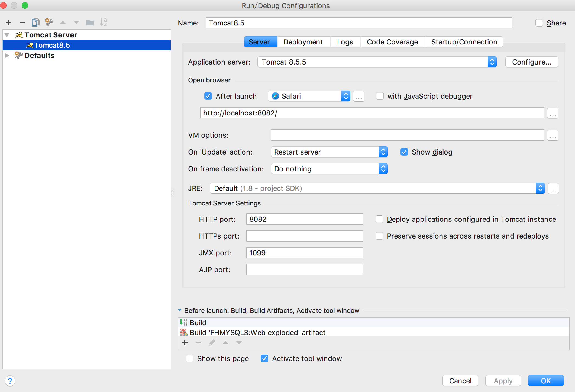Toggle the Show dialog checkbox

pyautogui.click(x=404, y=152)
